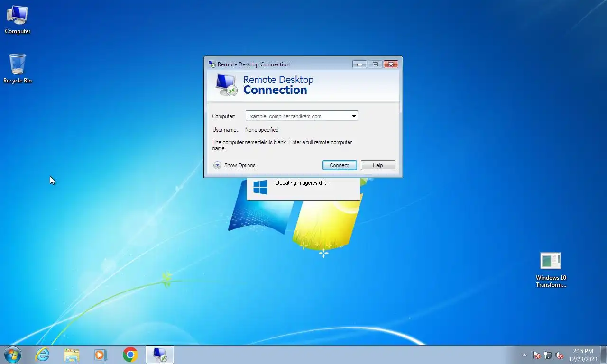
Task: Click the Show desktop strip
Action: click(x=603, y=355)
